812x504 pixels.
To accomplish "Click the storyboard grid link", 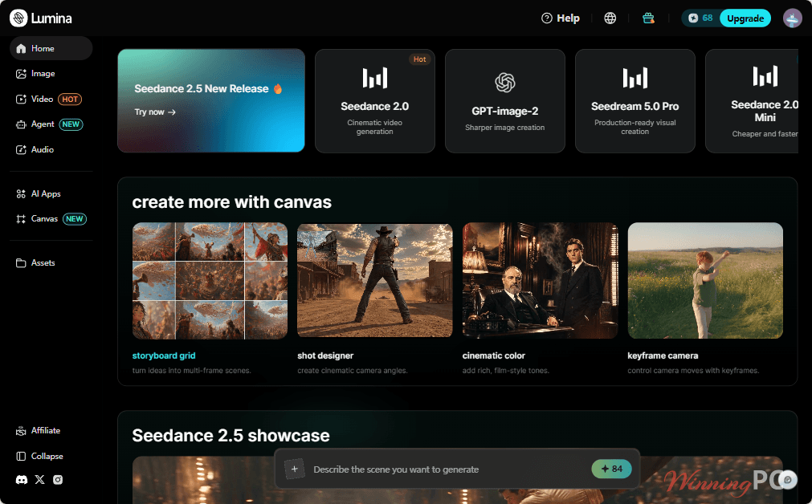I will (164, 356).
